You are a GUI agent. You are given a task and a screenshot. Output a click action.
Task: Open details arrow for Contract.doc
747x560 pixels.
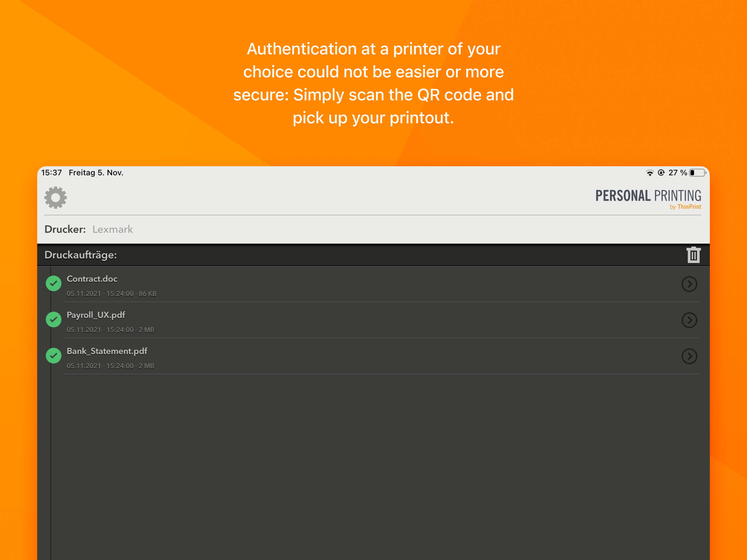pyautogui.click(x=689, y=284)
